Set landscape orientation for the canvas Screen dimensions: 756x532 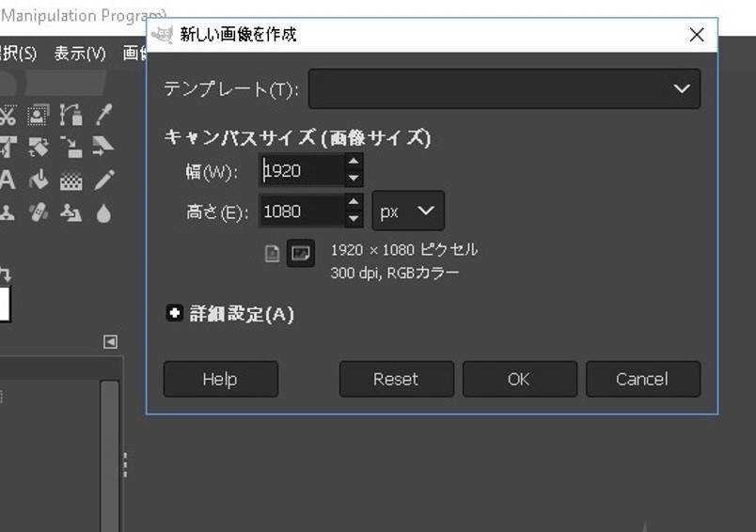click(301, 254)
